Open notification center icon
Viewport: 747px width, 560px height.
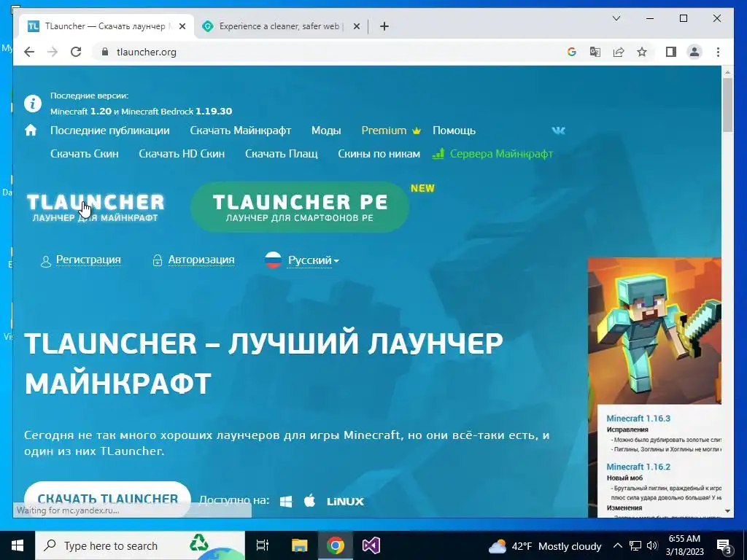(x=724, y=546)
